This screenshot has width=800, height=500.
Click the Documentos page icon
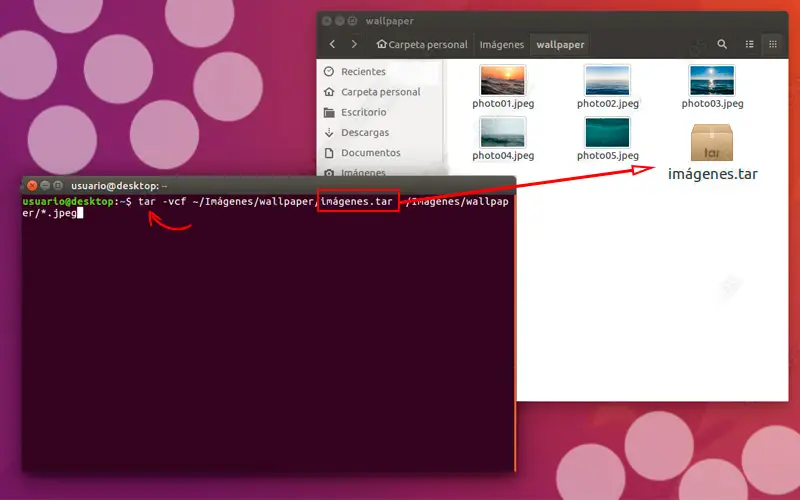(x=329, y=153)
